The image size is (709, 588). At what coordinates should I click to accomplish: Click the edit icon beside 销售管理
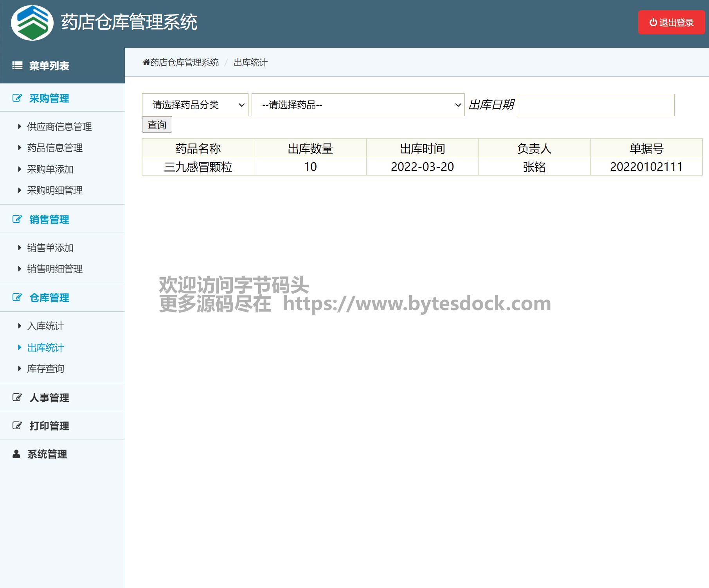[17, 219]
